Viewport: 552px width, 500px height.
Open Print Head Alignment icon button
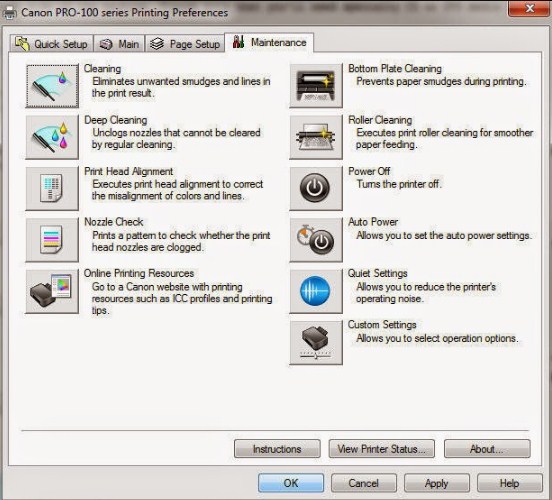tap(52, 188)
